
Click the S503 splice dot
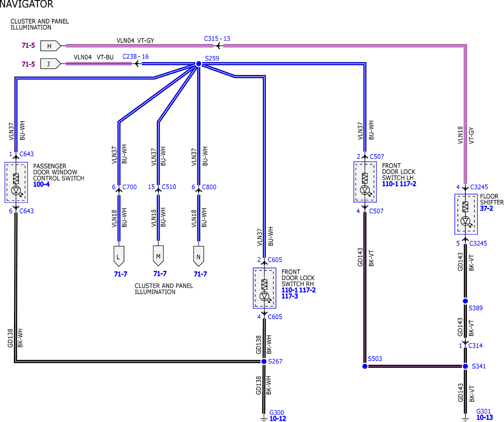[365, 366]
